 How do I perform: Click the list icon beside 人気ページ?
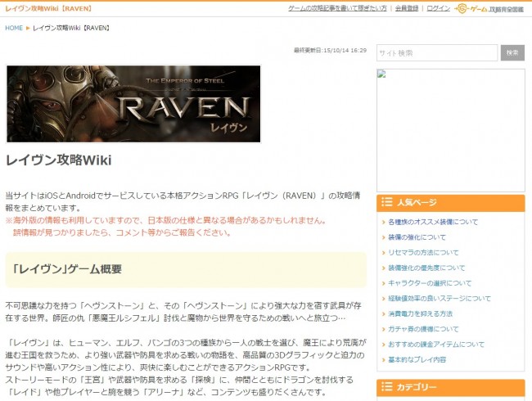click(x=387, y=202)
